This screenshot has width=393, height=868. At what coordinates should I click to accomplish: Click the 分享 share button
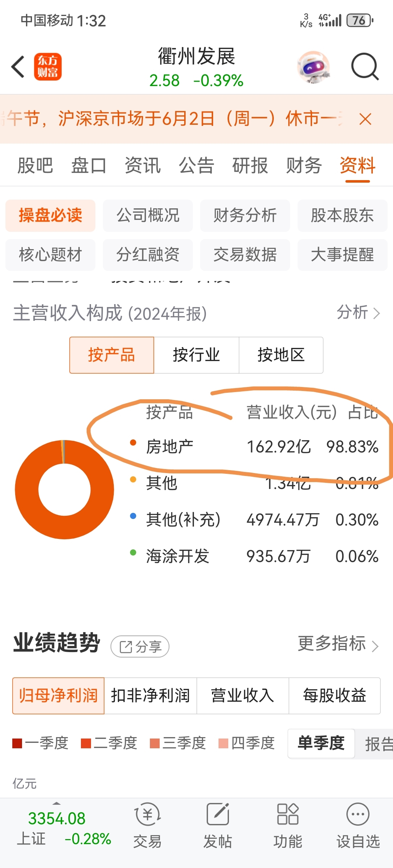pos(140,647)
